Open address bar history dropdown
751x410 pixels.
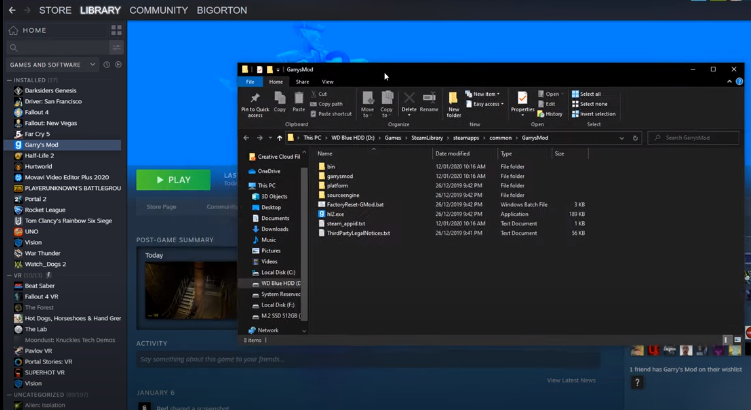point(622,138)
